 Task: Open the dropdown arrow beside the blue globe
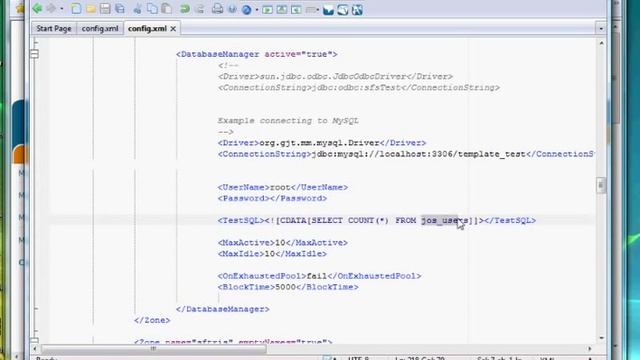coord(257,9)
